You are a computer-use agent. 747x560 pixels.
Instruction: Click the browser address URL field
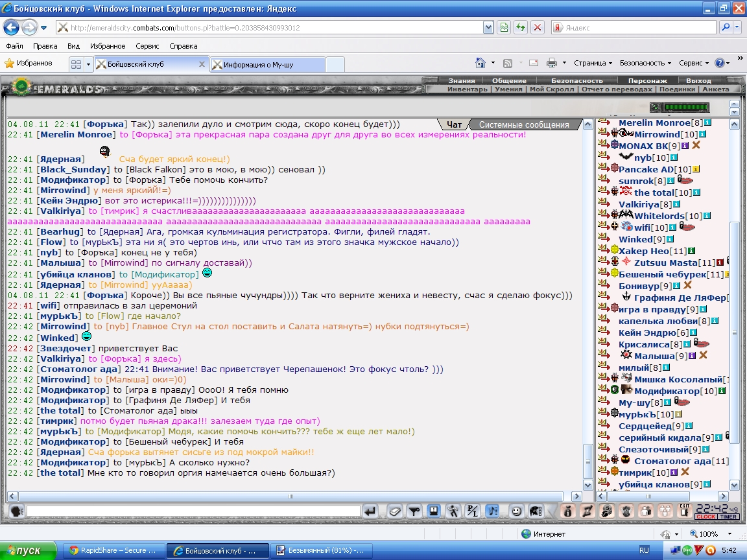[x=274, y=28]
